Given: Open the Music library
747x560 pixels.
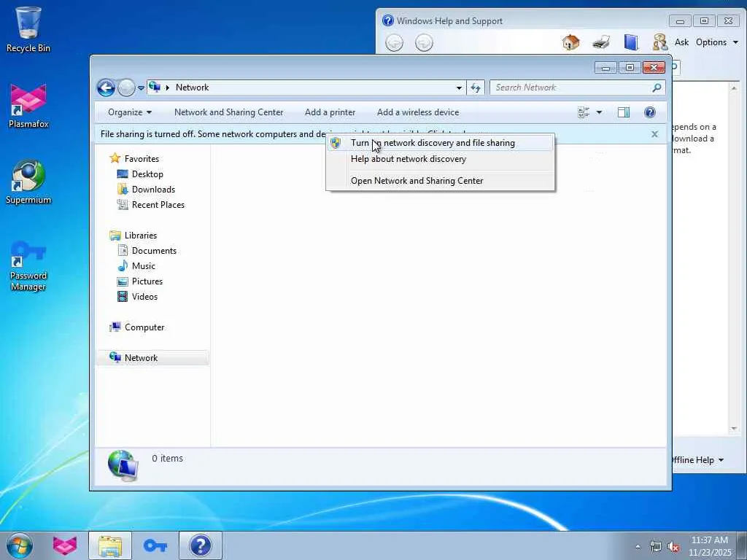Looking at the screenshot, I should tap(144, 265).
